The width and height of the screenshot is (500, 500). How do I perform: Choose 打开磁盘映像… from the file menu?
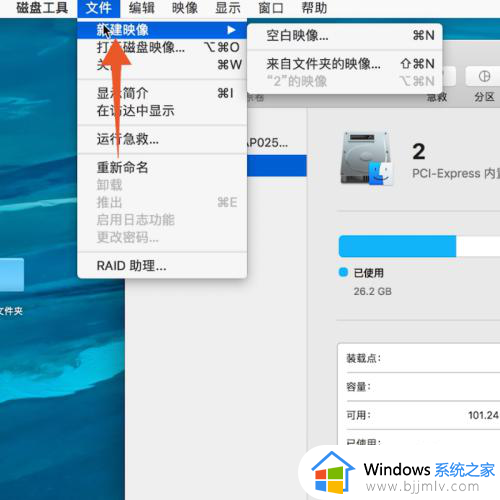click(162, 47)
